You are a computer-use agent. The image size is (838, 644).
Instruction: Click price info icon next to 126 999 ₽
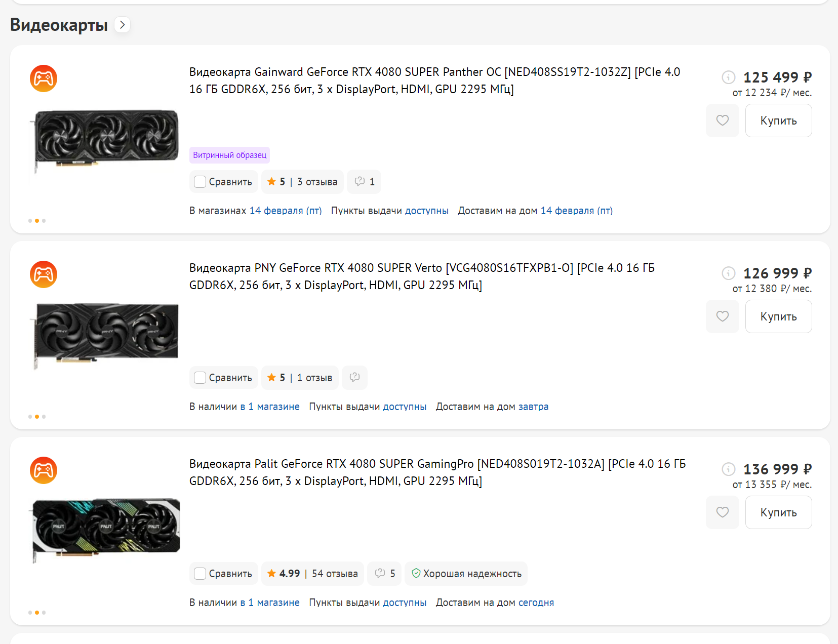tap(728, 273)
